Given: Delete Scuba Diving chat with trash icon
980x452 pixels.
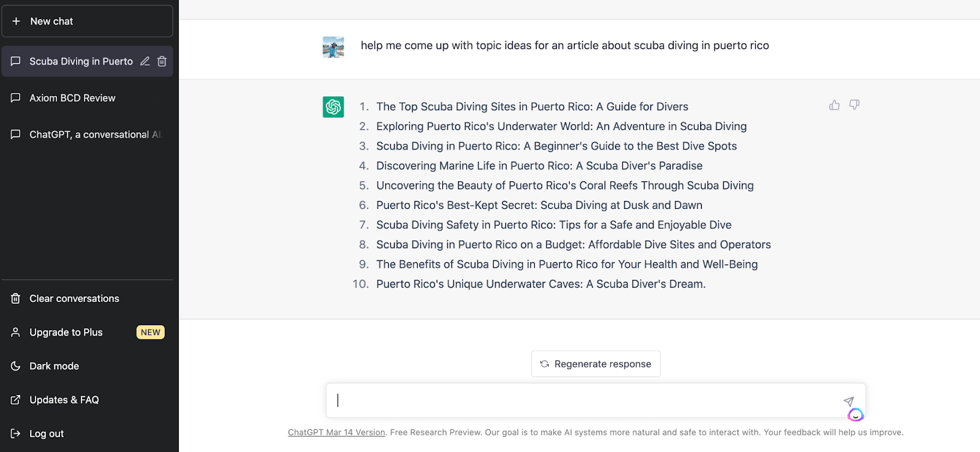Looking at the screenshot, I should [162, 61].
